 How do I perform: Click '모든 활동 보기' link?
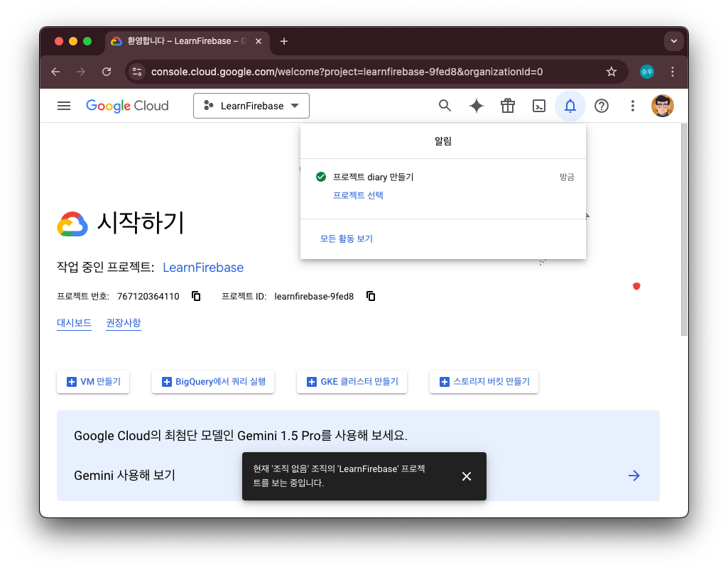pyautogui.click(x=347, y=239)
